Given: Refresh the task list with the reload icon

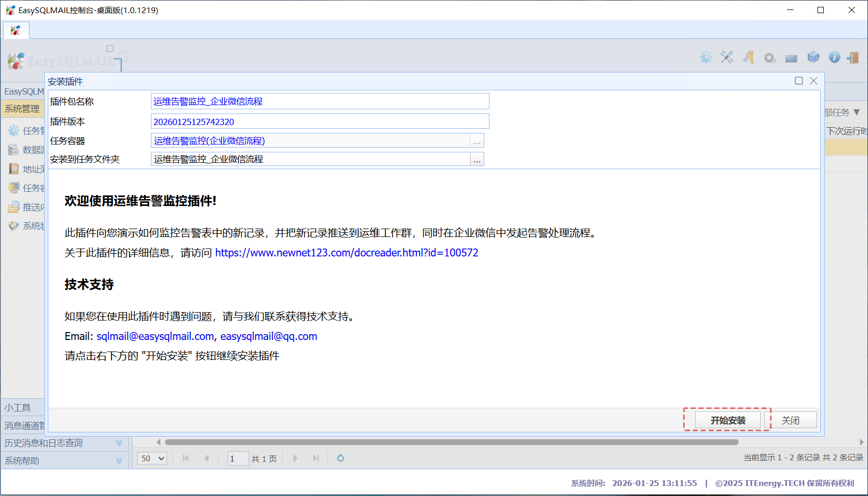Looking at the screenshot, I should pos(341,458).
